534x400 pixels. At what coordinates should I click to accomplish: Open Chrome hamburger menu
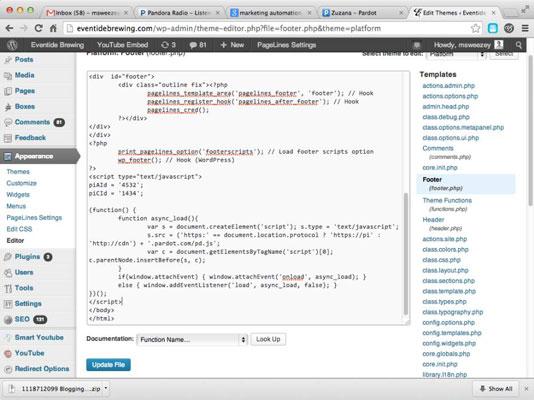[x=525, y=28]
